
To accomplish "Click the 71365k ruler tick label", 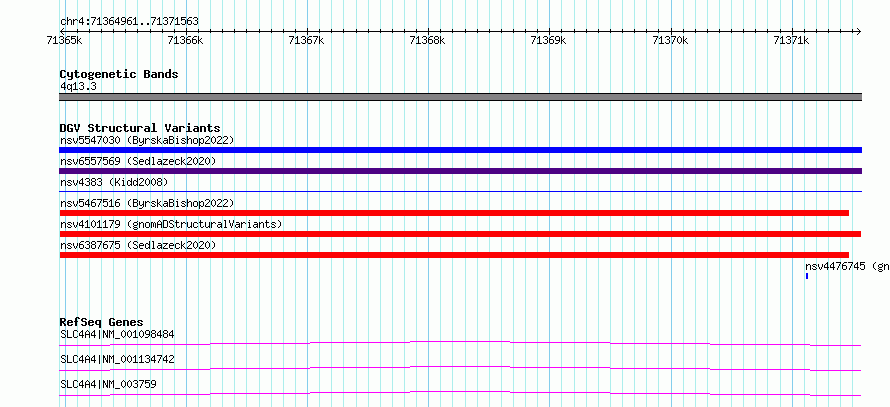I will 65,41.
